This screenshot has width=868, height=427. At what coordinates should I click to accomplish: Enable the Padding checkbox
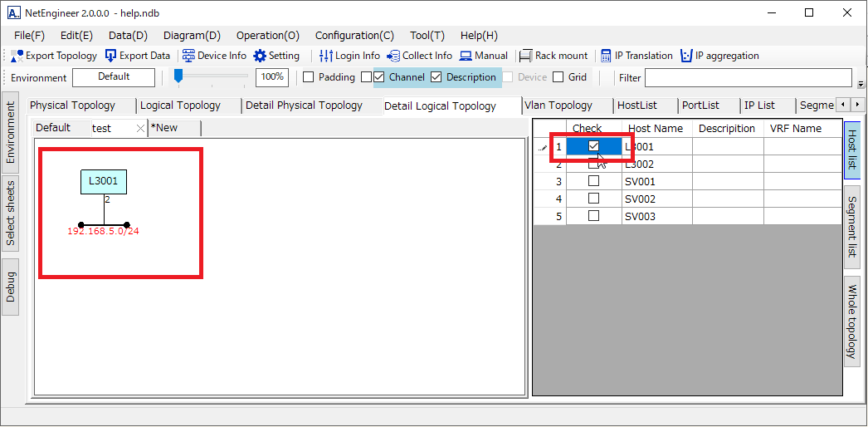309,77
